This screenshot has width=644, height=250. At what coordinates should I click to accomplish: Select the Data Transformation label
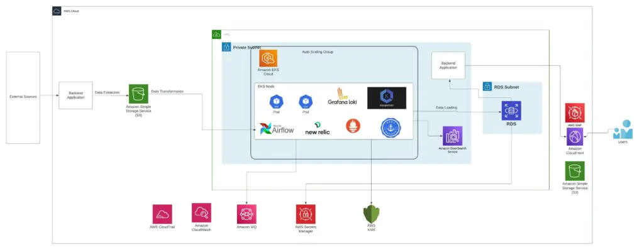tap(167, 91)
